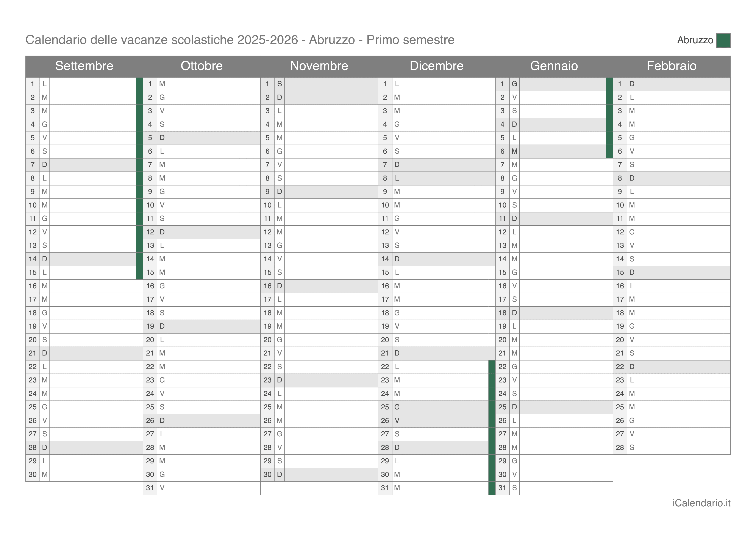
Task: Click day number 30 under Novembre
Action: coord(267,474)
